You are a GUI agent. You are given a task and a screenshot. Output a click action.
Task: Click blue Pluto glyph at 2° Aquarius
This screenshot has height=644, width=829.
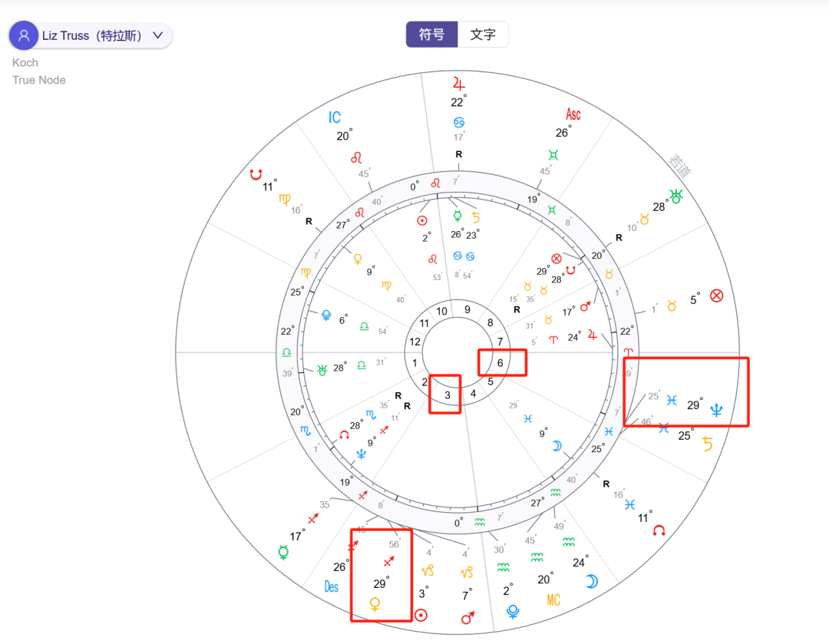point(512,612)
